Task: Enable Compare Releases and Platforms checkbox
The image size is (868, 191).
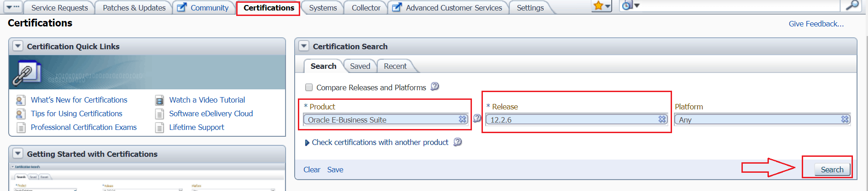Action: [x=309, y=88]
